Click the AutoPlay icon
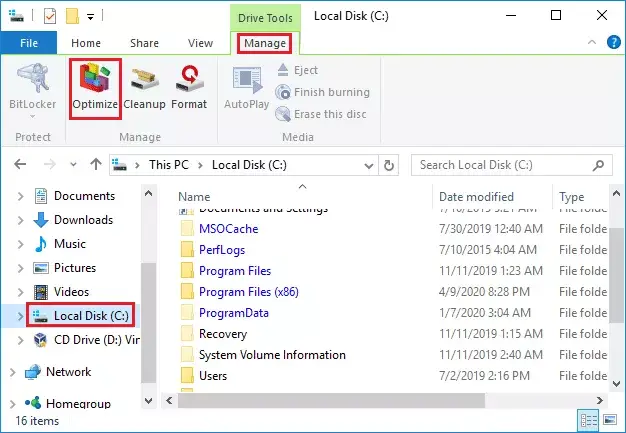 pos(246,81)
